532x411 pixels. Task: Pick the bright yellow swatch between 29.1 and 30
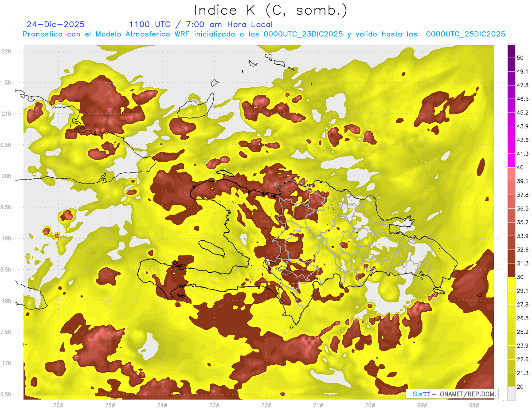coord(511,284)
